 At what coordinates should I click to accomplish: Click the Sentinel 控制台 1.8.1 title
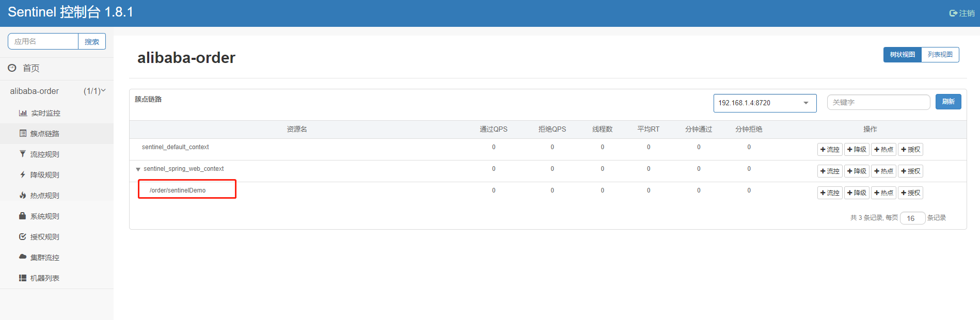(x=71, y=12)
